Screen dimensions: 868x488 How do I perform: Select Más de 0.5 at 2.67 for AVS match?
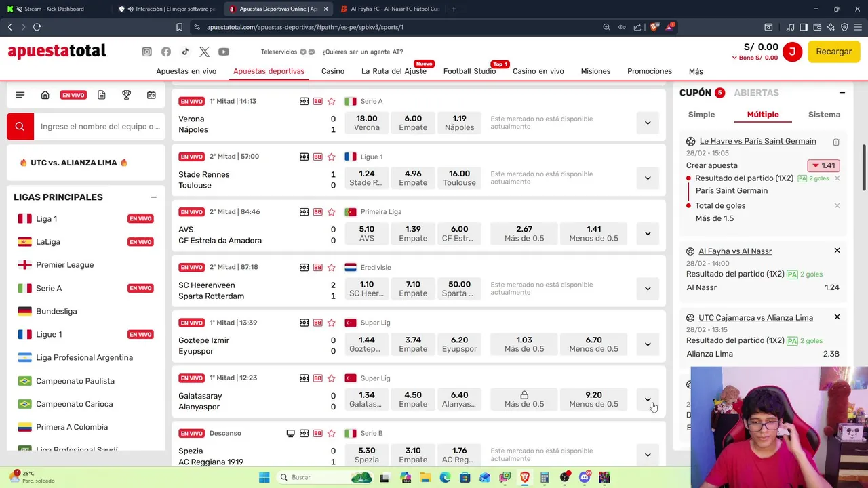point(524,233)
